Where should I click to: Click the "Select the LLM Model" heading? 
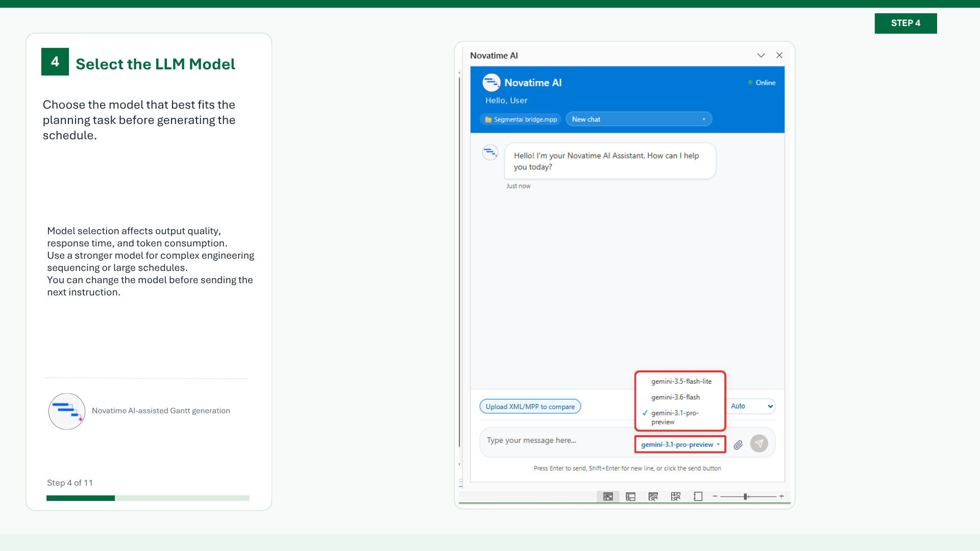pyautogui.click(x=155, y=64)
